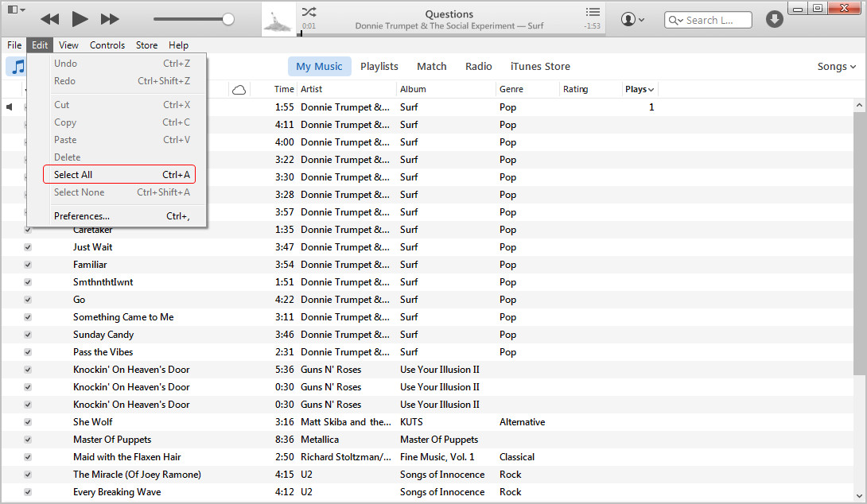Uncheck the Familiar song checkbox
The height and width of the screenshot is (504, 867).
click(28, 265)
